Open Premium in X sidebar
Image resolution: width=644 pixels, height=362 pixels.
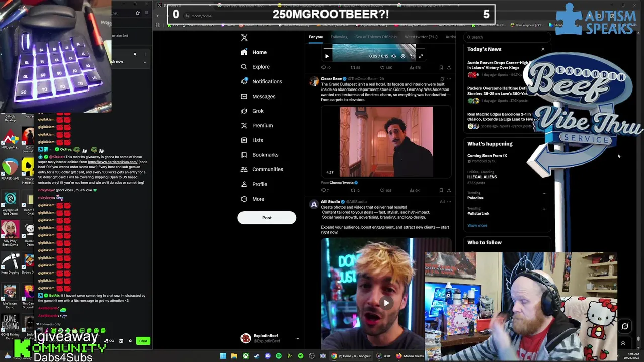pyautogui.click(x=257, y=125)
